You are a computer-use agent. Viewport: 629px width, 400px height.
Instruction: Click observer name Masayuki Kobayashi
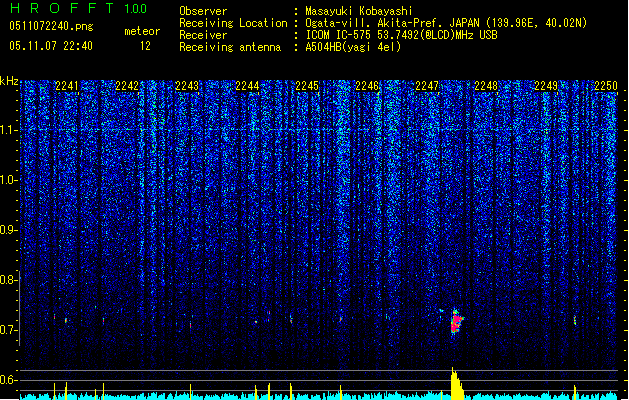359,11
